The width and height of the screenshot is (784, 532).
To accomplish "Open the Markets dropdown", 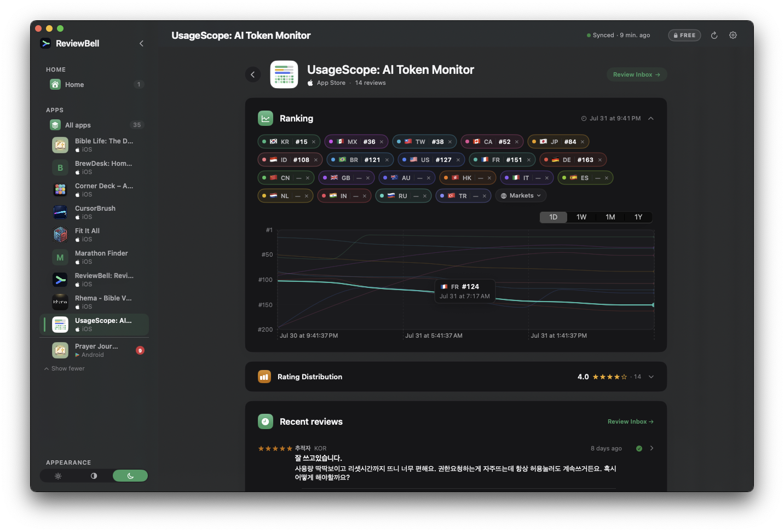I will click(x=521, y=195).
